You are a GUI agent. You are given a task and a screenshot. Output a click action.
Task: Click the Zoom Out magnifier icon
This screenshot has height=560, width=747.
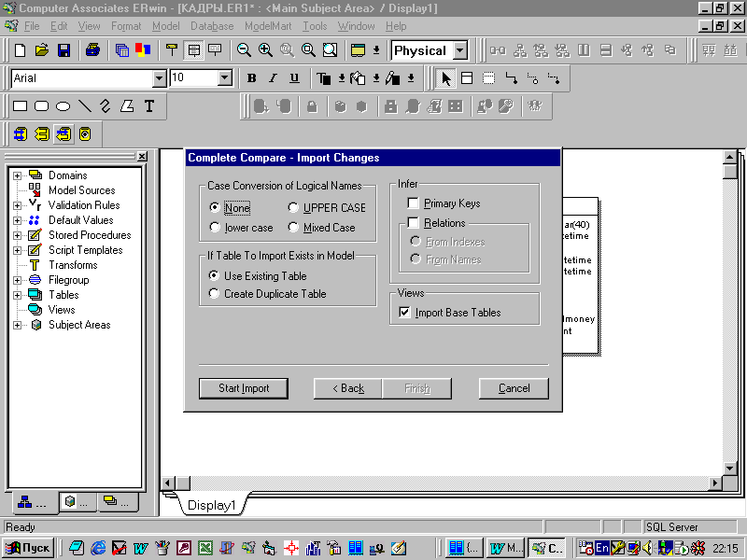pos(244,50)
